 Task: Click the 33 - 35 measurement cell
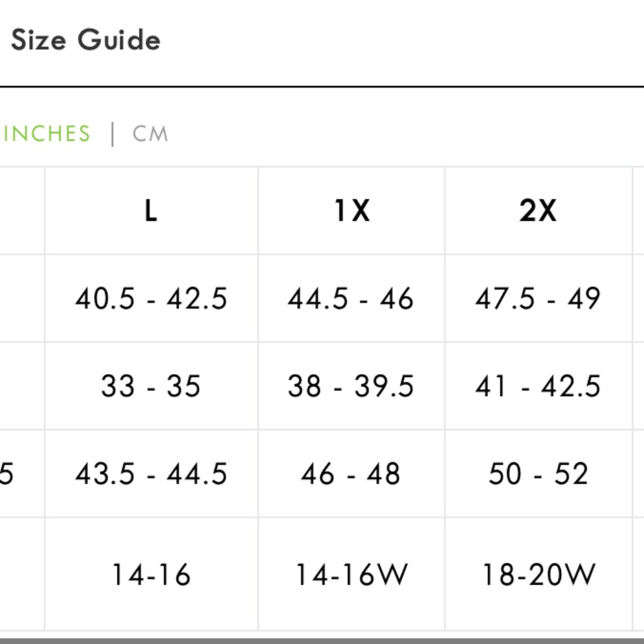(151, 386)
